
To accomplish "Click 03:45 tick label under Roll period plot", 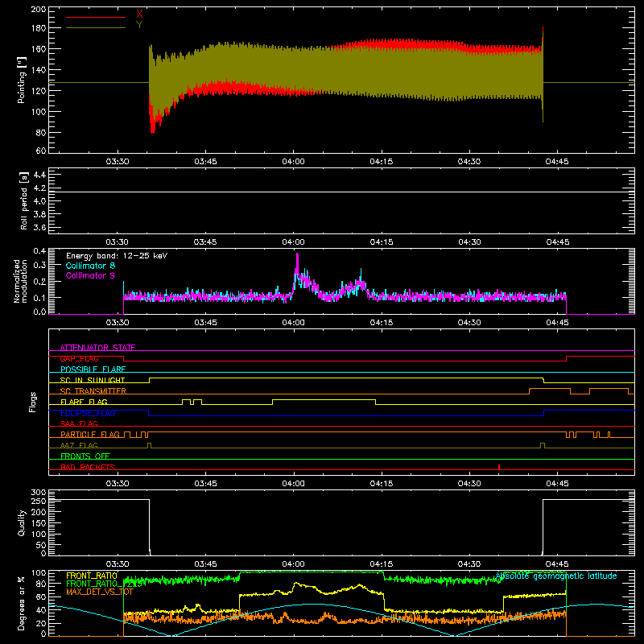I will (x=205, y=242).
